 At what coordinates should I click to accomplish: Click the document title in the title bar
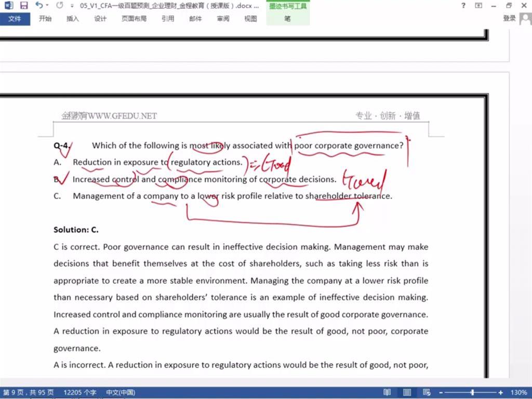[170, 6]
